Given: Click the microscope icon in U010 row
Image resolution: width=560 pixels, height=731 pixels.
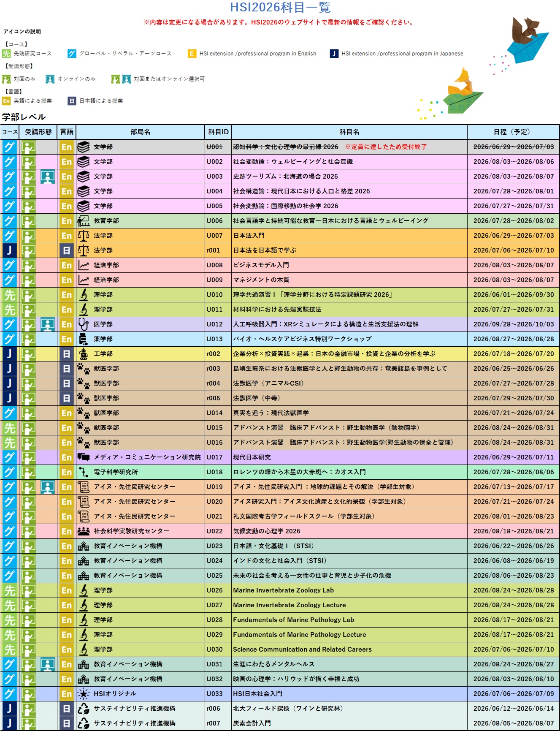Looking at the screenshot, I should 84,295.
